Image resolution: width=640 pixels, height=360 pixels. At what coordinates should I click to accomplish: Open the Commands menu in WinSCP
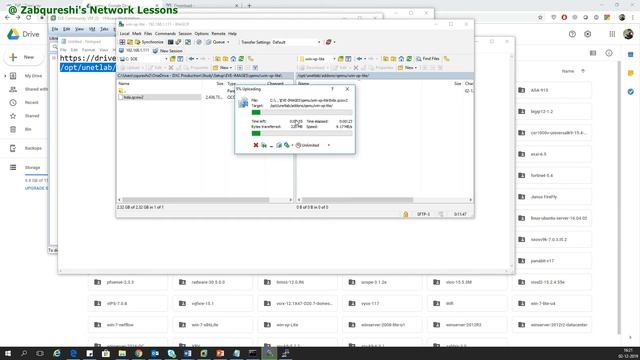tap(165, 33)
